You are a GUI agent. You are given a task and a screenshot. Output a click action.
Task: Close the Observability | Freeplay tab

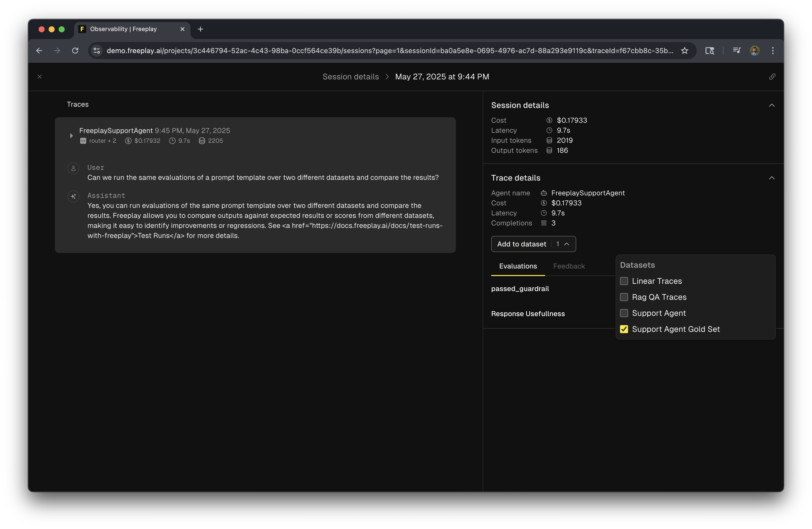(182, 29)
